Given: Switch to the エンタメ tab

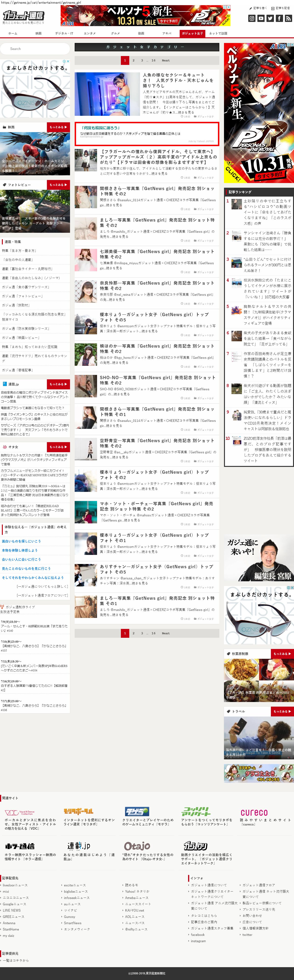Looking at the screenshot, I should coord(90,33).
